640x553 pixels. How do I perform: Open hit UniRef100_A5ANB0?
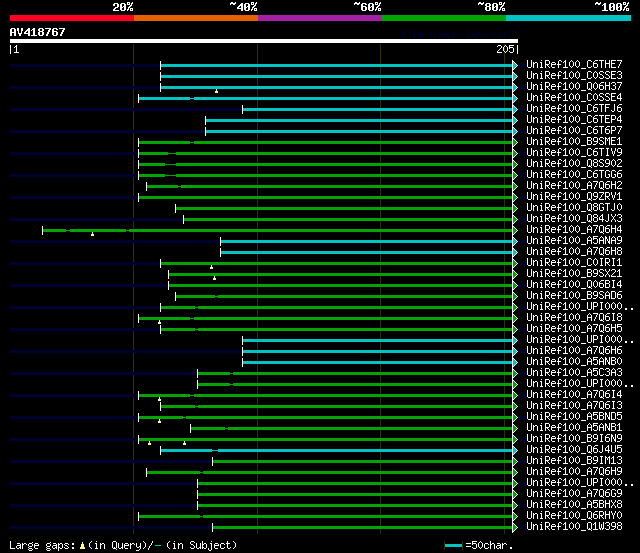tap(574, 362)
